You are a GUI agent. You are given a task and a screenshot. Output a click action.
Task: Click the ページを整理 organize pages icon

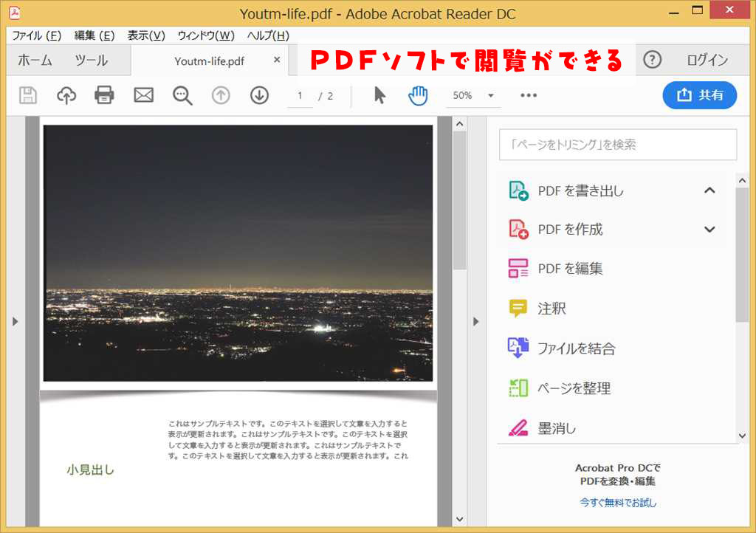(518, 388)
